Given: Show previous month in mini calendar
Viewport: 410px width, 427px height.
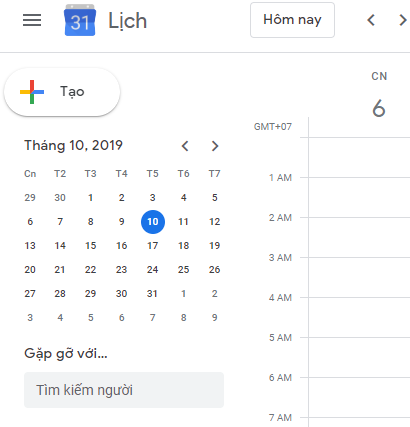Looking at the screenshot, I should pos(185,146).
